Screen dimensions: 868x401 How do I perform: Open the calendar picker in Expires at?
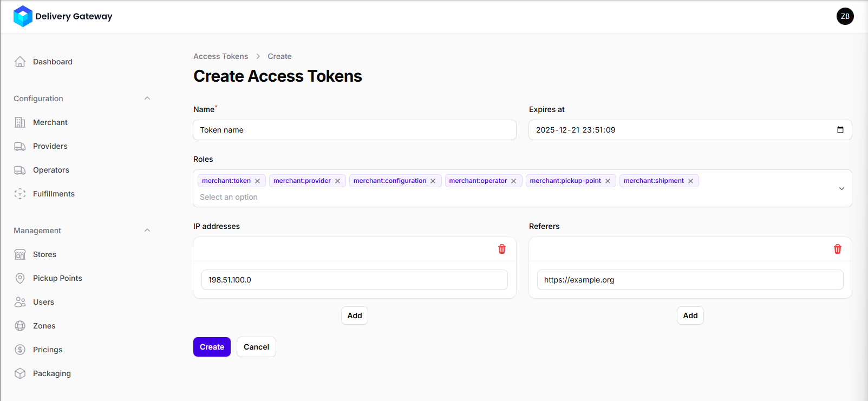coord(840,130)
